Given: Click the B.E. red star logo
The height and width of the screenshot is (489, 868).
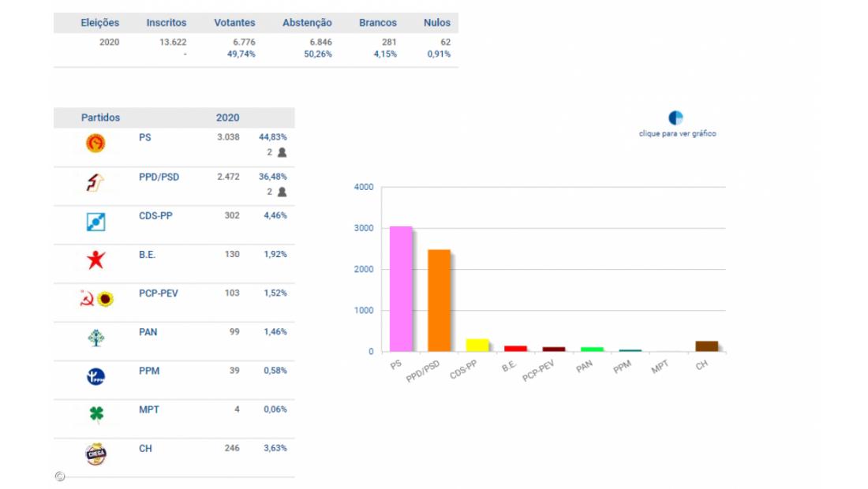Looking at the screenshot, I should click(95, 259).
